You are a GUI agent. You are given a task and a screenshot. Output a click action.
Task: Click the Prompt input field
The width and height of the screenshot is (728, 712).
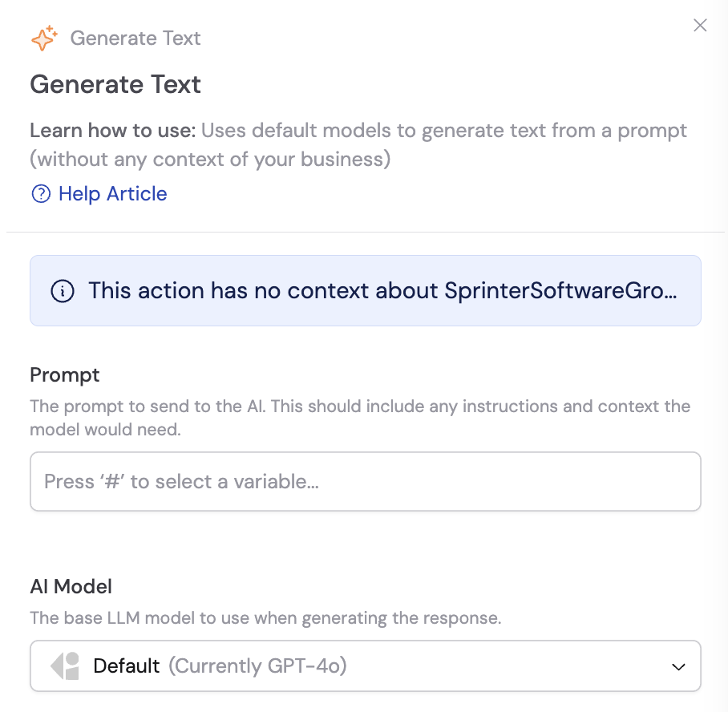(x=365, y=481)
